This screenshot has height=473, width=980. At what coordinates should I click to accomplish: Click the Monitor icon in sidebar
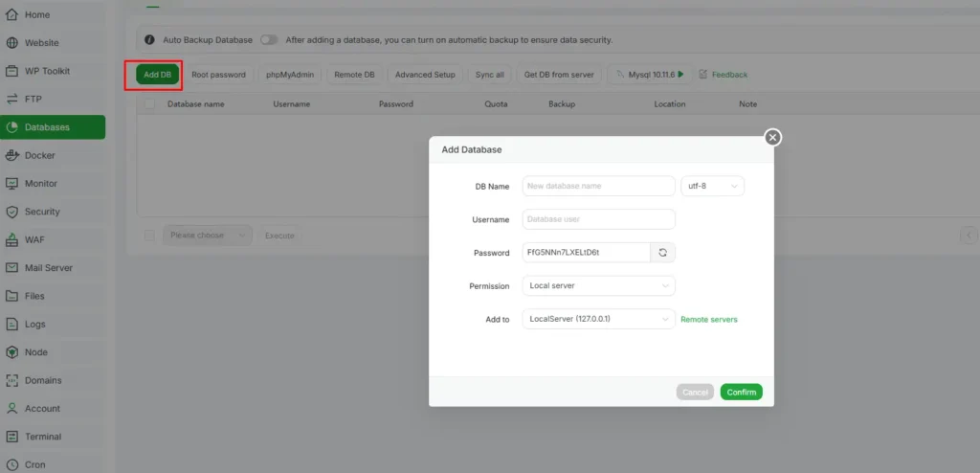pyautogui.click(x=12, y=183)
